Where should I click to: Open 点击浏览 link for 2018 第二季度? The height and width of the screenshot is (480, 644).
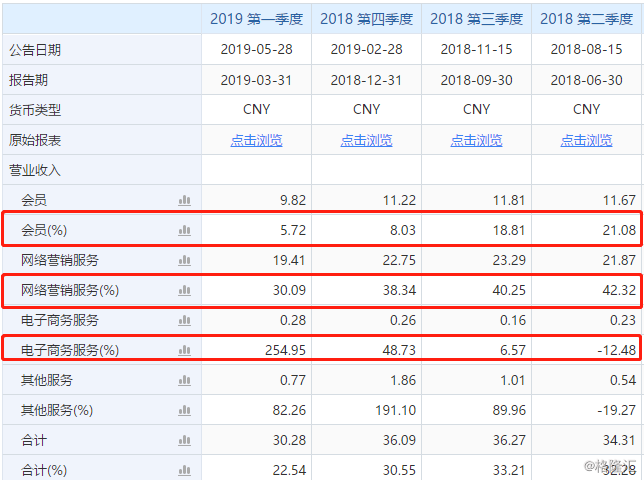tap(586, 140)
